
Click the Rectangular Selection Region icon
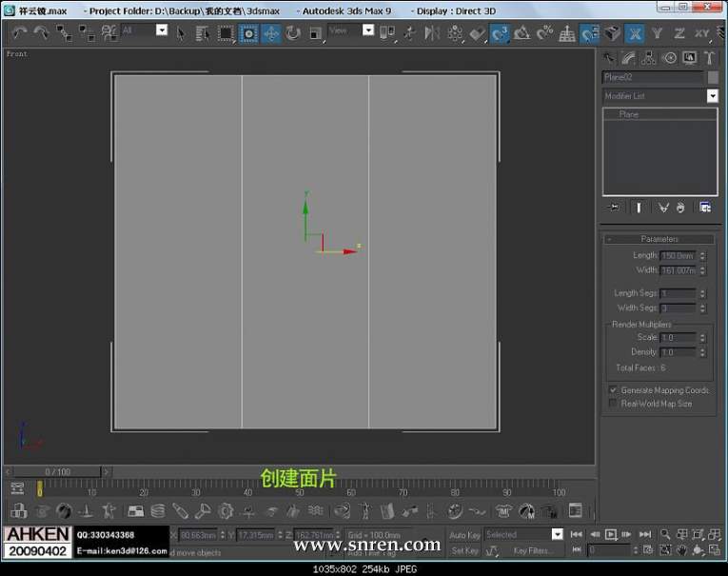pyautogui.click(x=226, y=33)
